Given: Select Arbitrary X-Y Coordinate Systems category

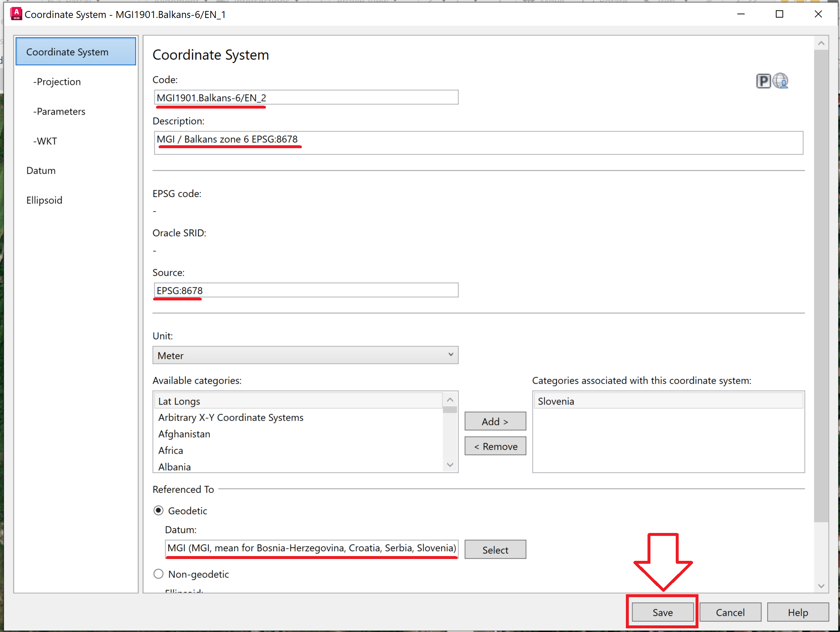Looking at the screenshot, I should (298, 417).
